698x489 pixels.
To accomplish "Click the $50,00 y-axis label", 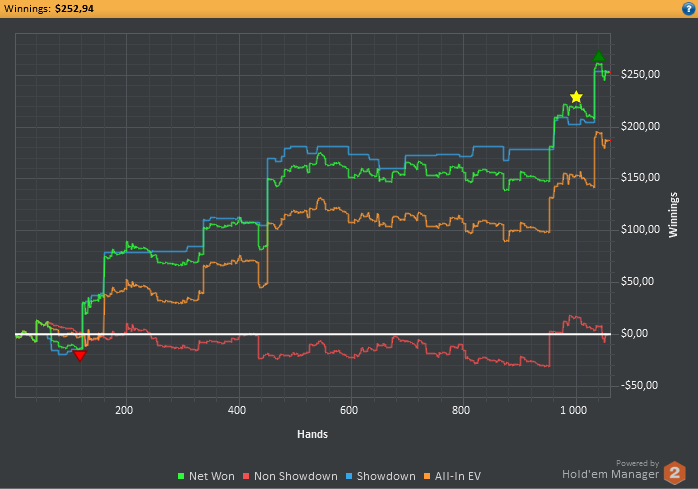I will 637,281.
